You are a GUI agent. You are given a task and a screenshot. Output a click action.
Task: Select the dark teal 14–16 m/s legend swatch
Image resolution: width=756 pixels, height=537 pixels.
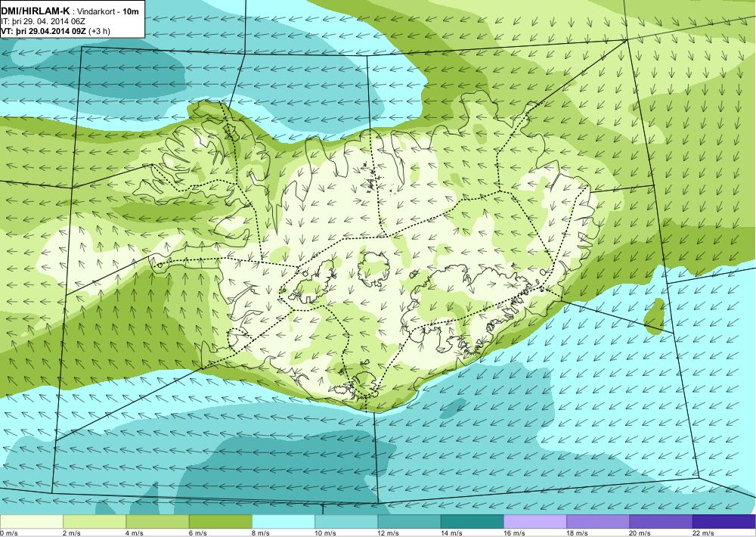click(x=472, y=522)
